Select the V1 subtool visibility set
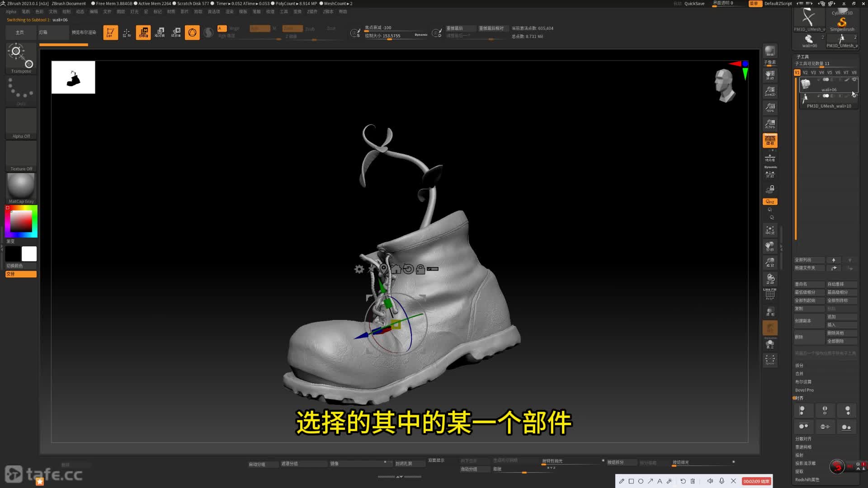Screen dimensions: 868x488 click(797, 73)
